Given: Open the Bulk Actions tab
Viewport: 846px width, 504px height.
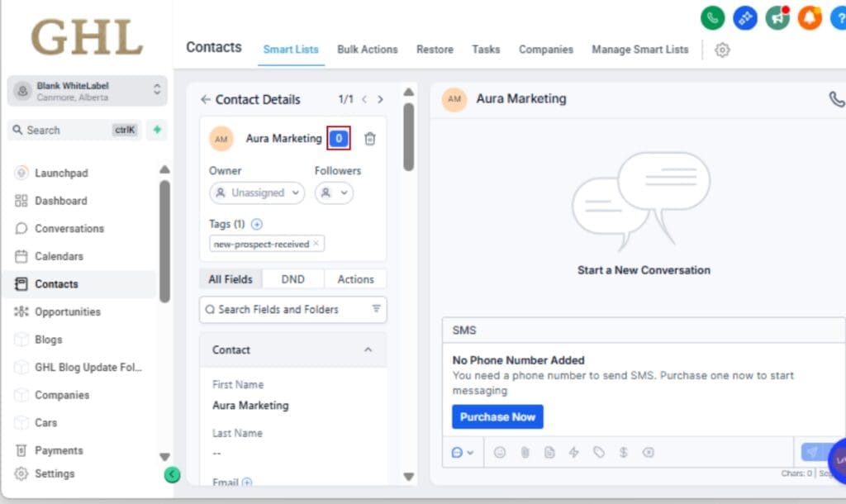Looking at the screenshot, I should pyautogui.click(x=368, y=50).
